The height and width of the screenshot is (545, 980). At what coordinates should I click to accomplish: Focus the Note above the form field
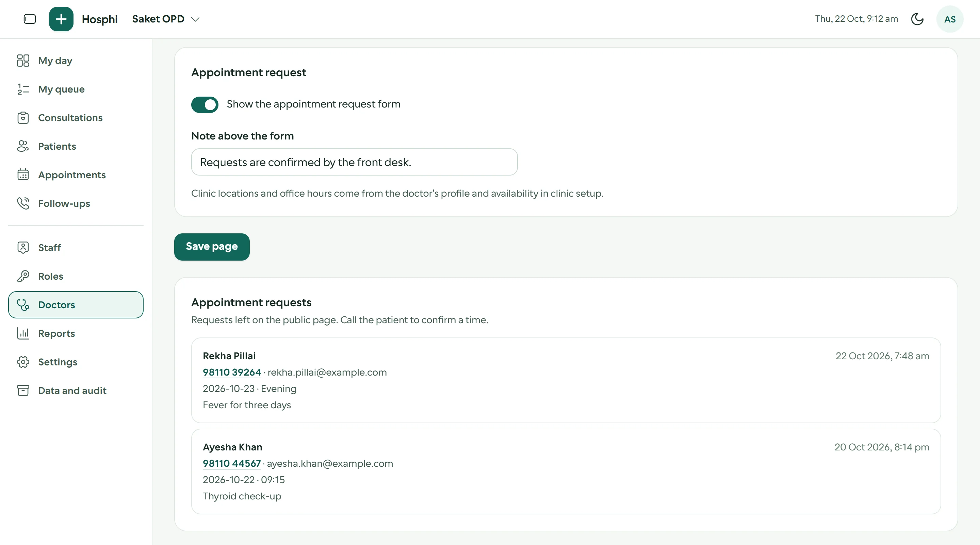pos(354,162)
